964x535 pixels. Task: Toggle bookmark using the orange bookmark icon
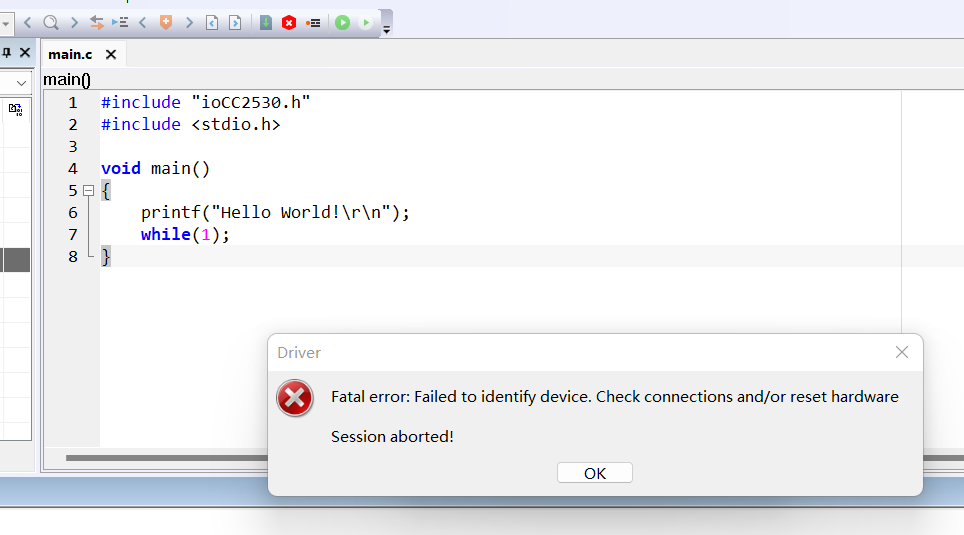(x=166, y=22)
